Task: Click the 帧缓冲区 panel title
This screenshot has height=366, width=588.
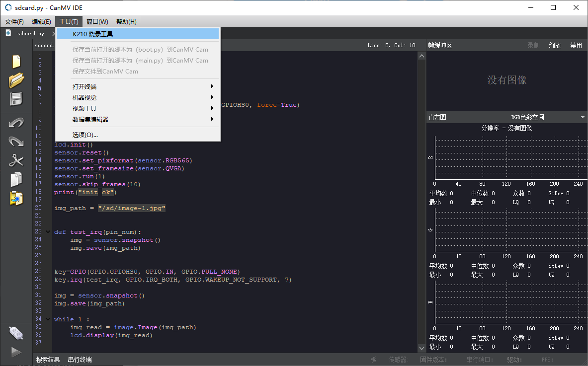Action: (x=440, y=45)
